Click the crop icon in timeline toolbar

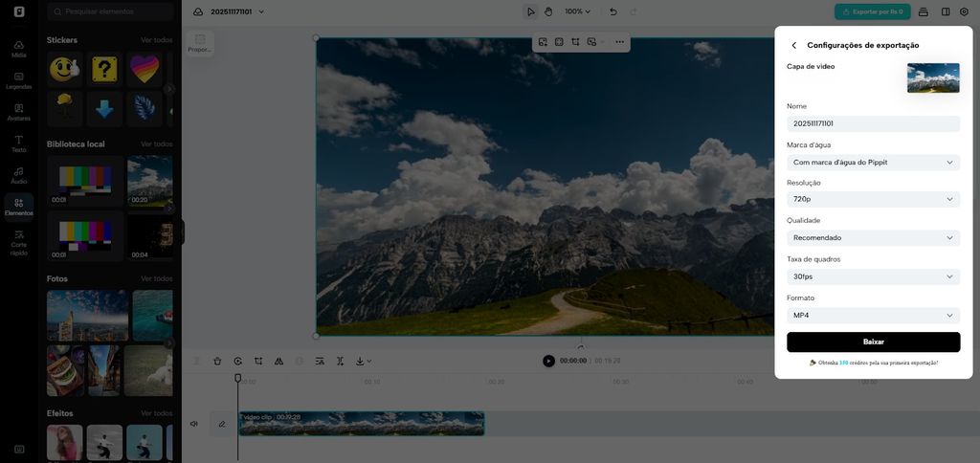(x=258, y=361)
